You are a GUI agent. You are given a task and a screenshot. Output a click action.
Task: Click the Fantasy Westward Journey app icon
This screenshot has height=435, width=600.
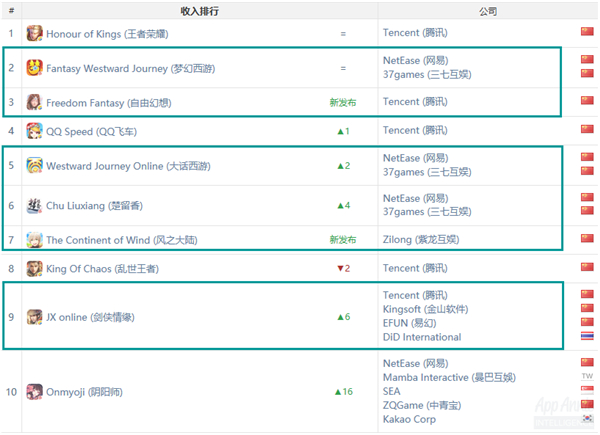point(34,68)
